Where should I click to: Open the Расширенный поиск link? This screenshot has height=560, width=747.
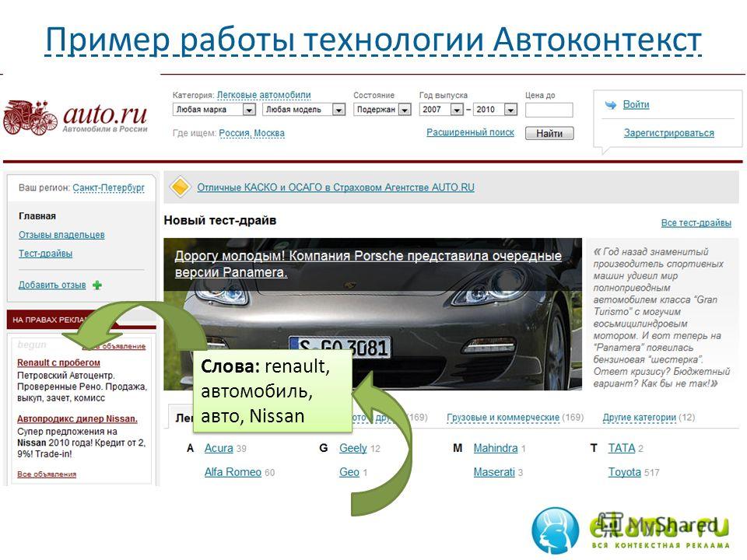tap(470, 132)
